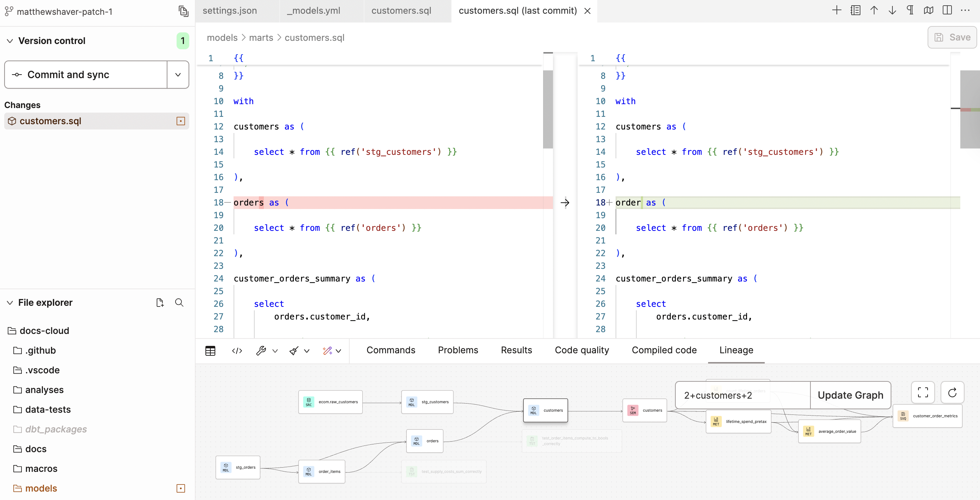The height and width of the screenshot is (500, 980).
Task: Create a new file in the file explorer
Action: [x=160, y=303]
